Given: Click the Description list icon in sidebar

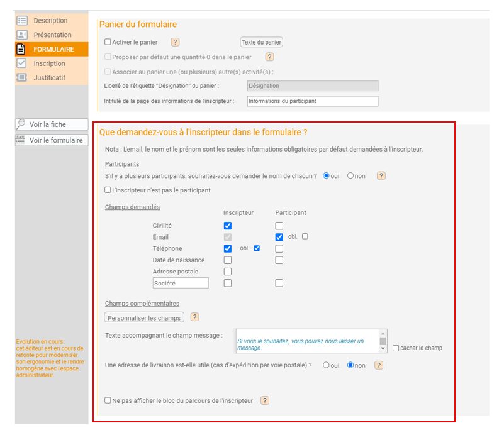Looking at the screenshot, I should [22, 21].
